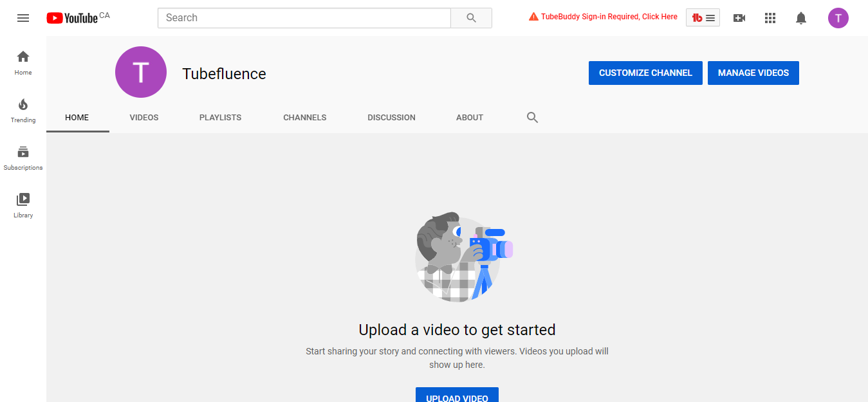Click the CUSTOMIZE CHANNEL button
This screenshot has height=402, width=868.
[645, 73]
